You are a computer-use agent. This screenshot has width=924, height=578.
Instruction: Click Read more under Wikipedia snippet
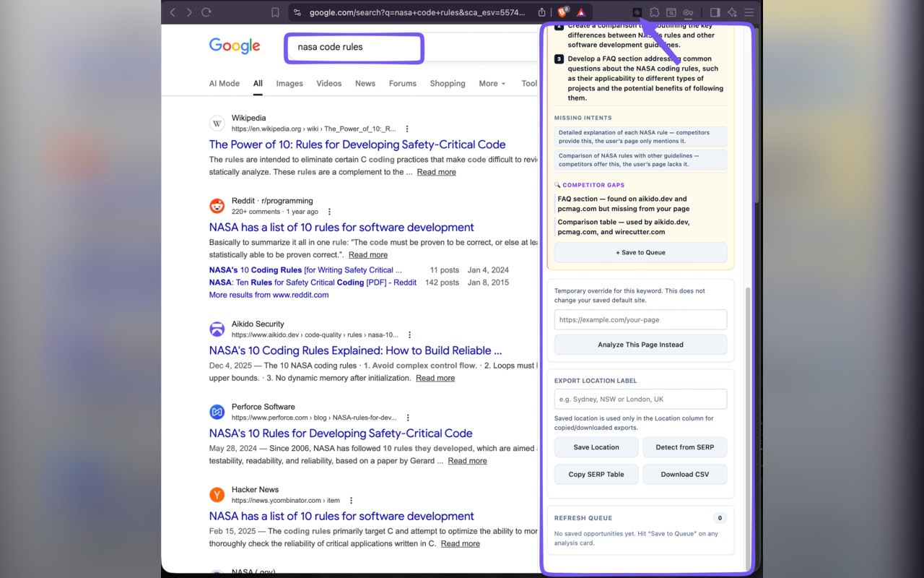pyautogui.click(x=436, y=172)
